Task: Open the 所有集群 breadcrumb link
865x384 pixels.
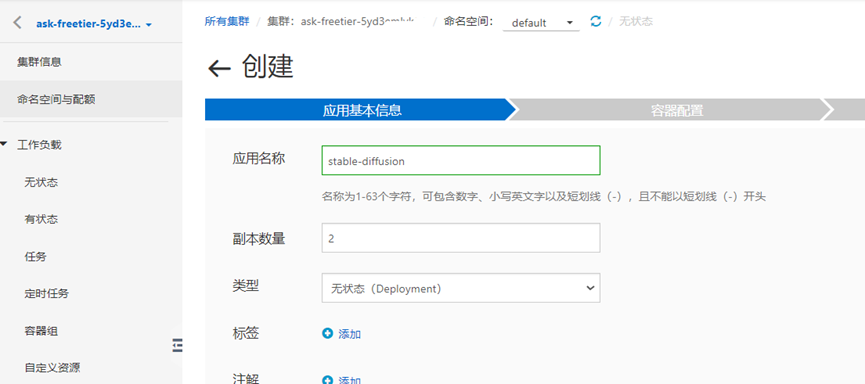Action: click(226, 22)
